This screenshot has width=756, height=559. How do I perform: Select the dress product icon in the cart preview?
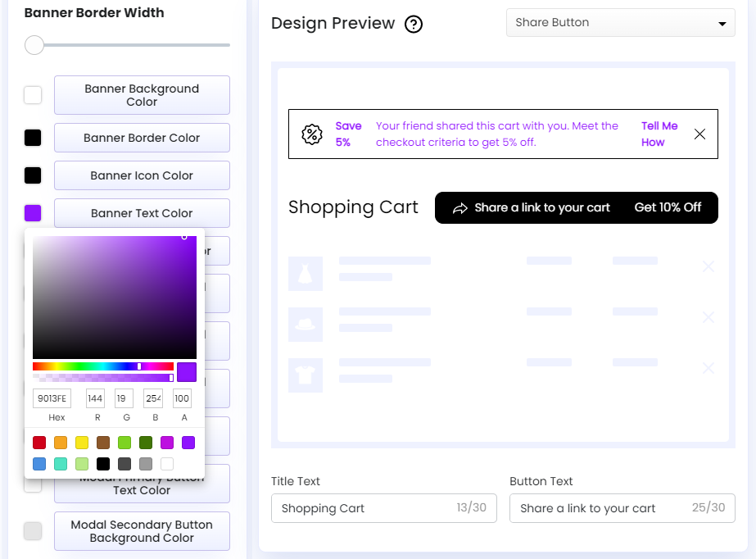(305, 274)
